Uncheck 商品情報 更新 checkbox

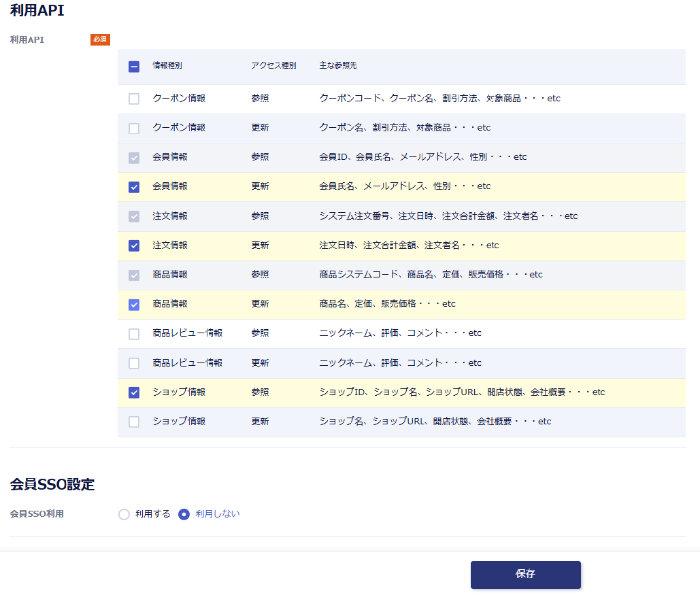click(x=134, y=305)
